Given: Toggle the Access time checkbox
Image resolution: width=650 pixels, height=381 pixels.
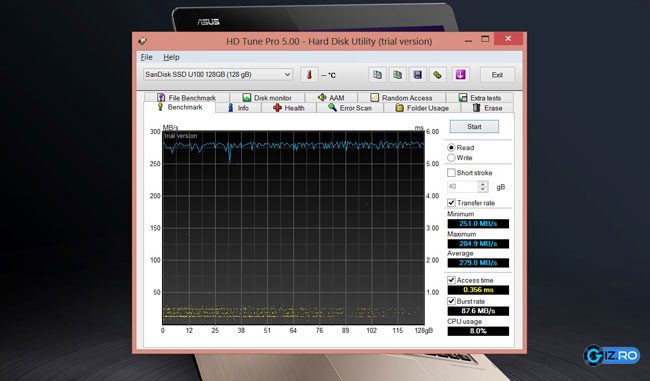Looking at the screenshot, I should click(x=451, y=280).
